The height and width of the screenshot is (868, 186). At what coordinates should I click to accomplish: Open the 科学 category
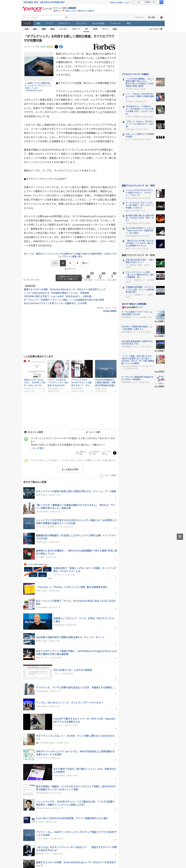coord(95,29)
